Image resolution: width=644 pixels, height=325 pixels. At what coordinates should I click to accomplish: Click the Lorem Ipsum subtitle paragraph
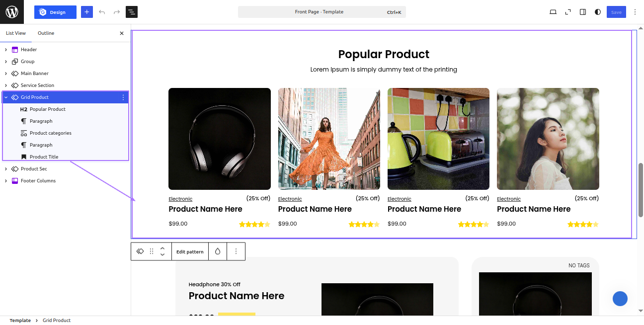pos(384,70)
